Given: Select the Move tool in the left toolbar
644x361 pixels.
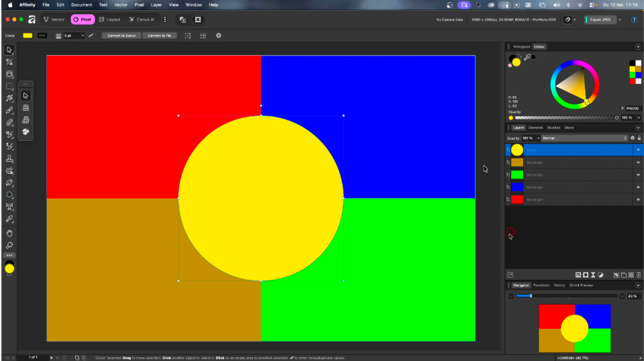Looking at the screenshot, I should 9,50.
